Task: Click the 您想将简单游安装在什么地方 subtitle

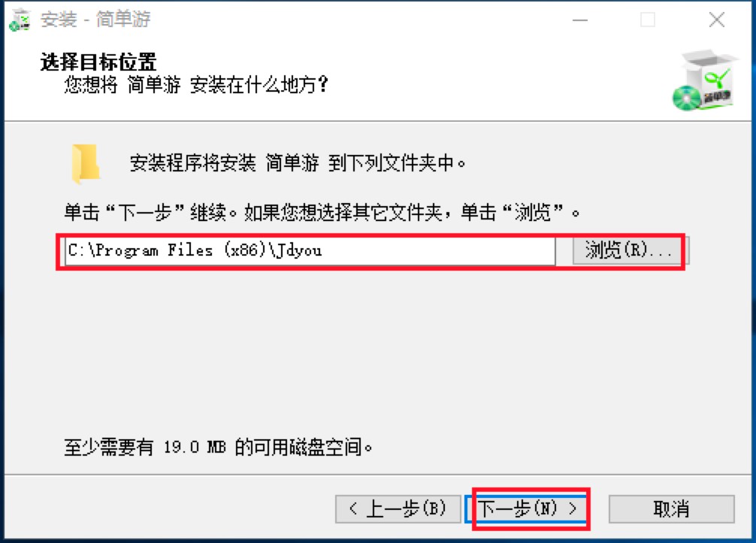Action: pyautogui.click(x=196, y=85)
